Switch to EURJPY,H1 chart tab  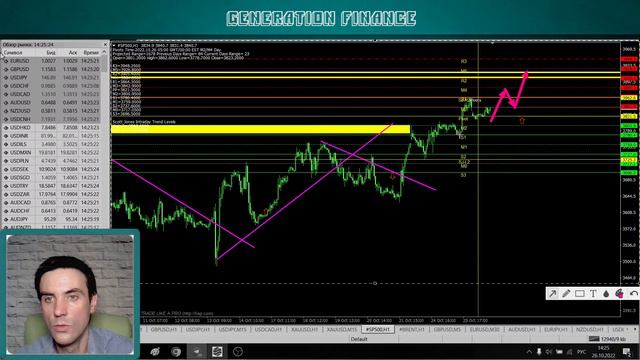coord(556,329)
